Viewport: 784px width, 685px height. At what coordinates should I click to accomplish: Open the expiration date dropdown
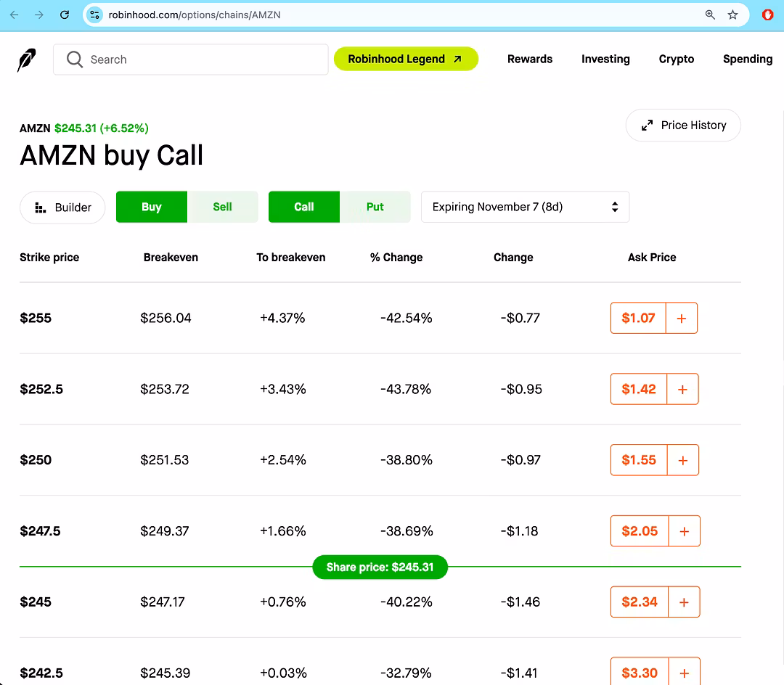click(525, 207)
